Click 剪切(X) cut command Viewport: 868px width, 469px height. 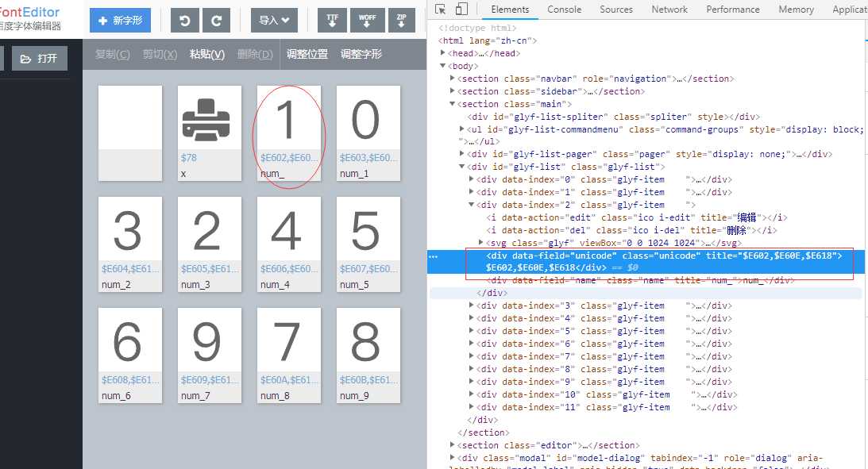tap(160, 54)
